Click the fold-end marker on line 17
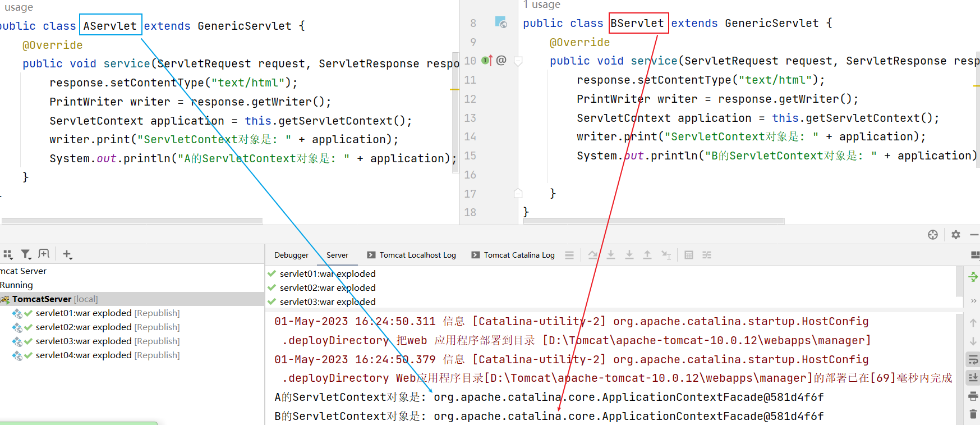 [x=518, y=194]
